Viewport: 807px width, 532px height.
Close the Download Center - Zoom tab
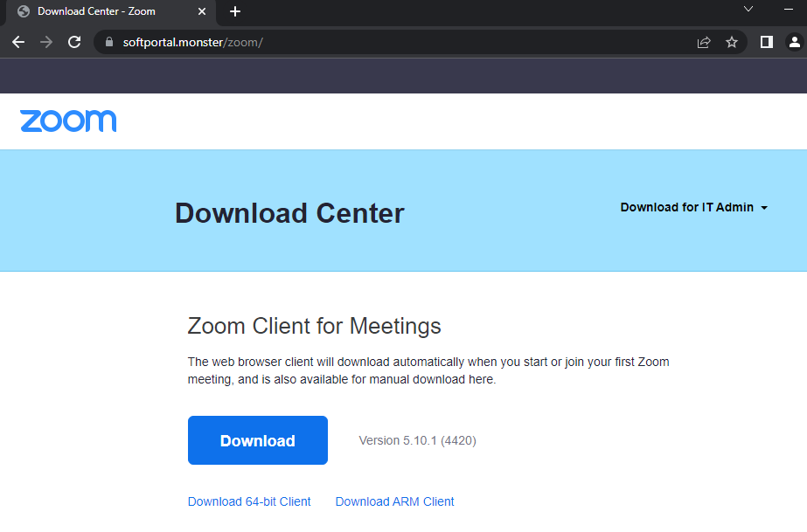coord(202,11)
